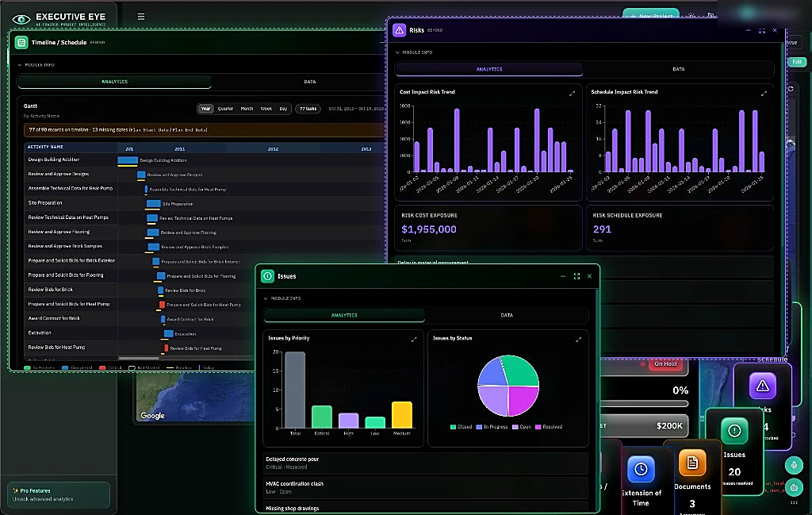Minimize the Issues window
The height and width of the screenshot is (515, 812).
563,276
